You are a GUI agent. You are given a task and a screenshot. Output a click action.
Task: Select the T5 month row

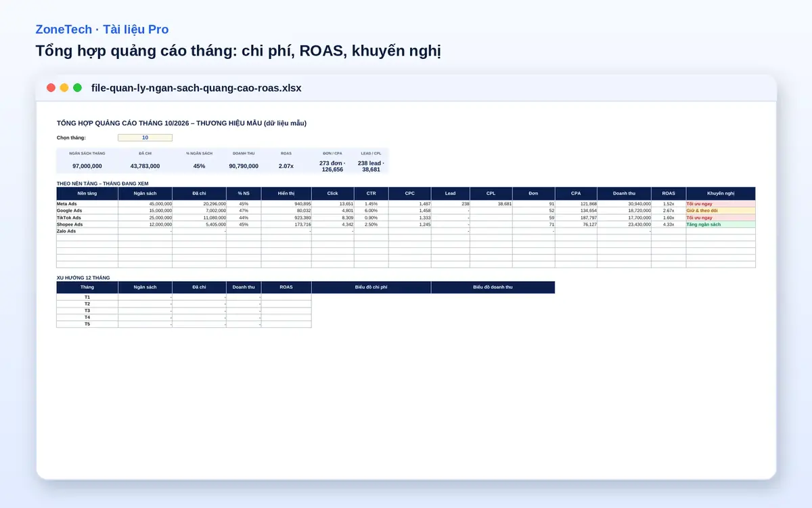tap(87, 324)
